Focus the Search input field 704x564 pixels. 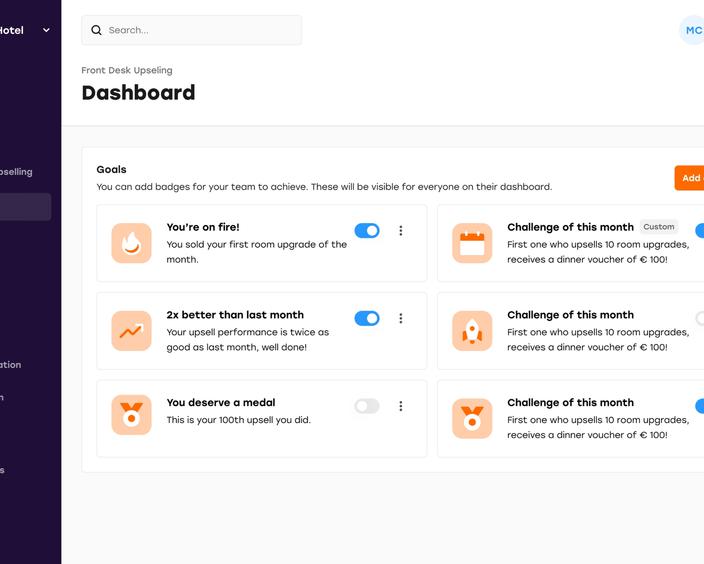200,30
